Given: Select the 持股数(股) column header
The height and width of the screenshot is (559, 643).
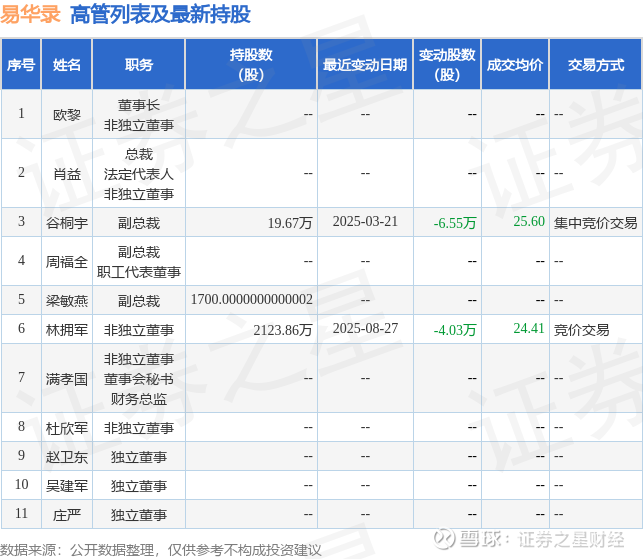Looking at the screenshot, I should [x=251, y=65].
